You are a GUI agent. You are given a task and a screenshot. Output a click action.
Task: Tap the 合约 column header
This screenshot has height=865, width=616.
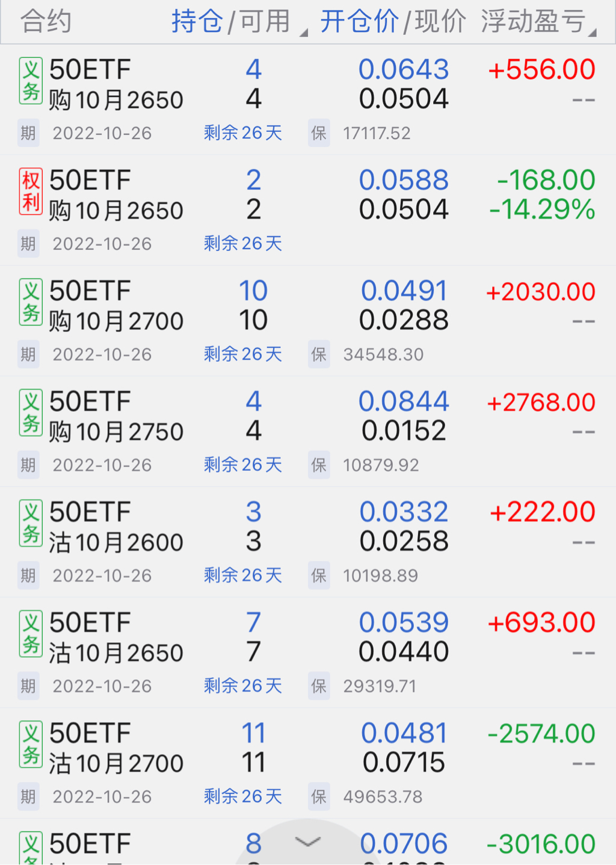tap(46, 22)
